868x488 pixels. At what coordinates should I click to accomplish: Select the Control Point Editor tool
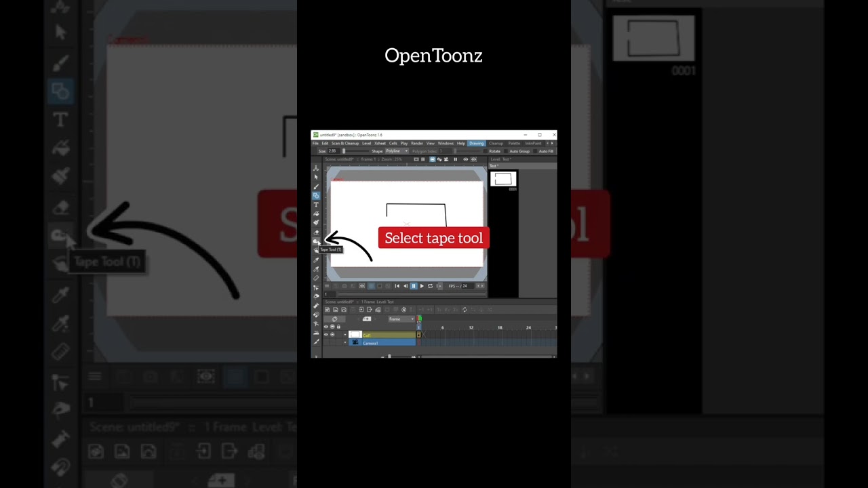(x=316, y=287)
